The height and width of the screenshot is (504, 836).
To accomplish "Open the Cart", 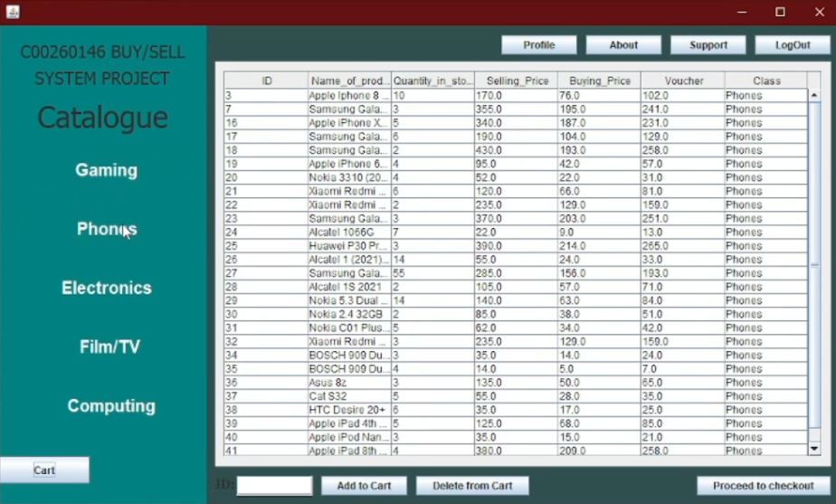I will coord(44,470).
